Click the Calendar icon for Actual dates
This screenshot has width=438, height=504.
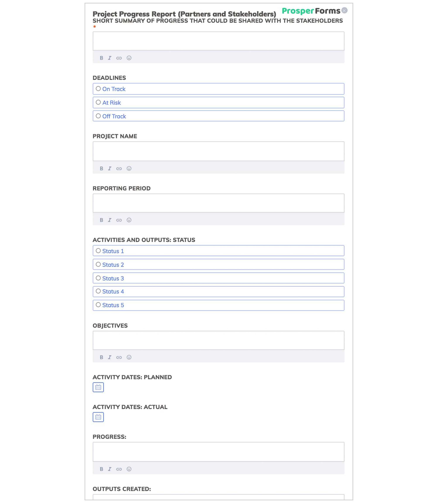[x=98, y=417]
